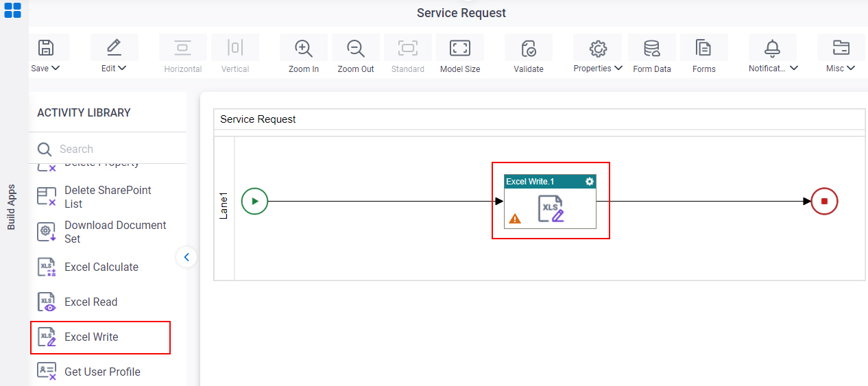Click the Properties gear icon
Viewport: 868px width, 386px height.
coord(598,48)
